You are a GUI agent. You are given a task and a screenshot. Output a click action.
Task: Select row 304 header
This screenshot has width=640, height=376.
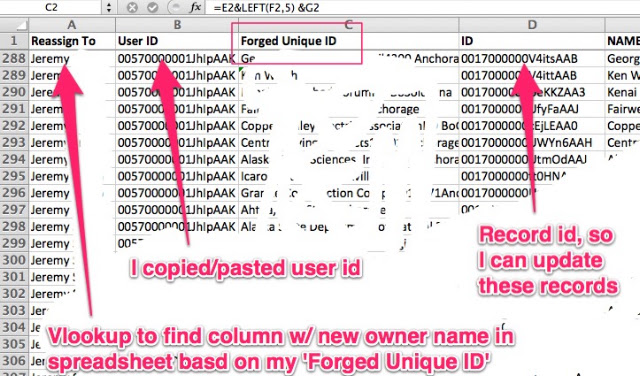[14, 327]
